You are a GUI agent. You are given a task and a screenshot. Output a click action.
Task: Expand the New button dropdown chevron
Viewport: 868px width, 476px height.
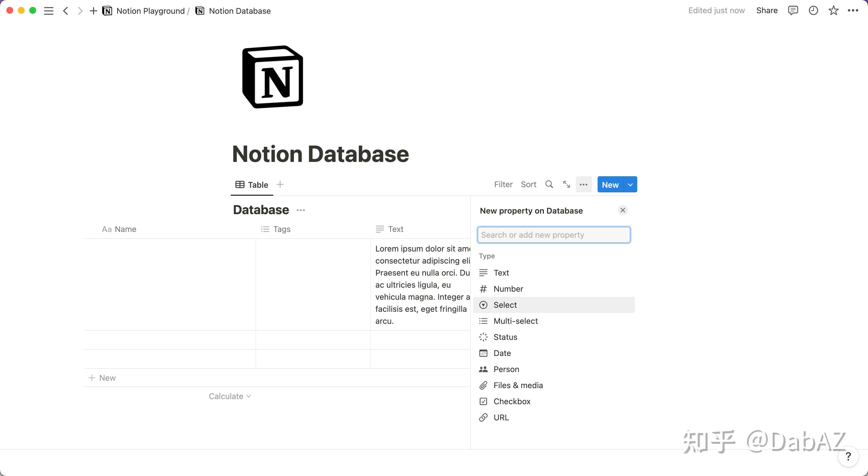(x=630, y=184)
